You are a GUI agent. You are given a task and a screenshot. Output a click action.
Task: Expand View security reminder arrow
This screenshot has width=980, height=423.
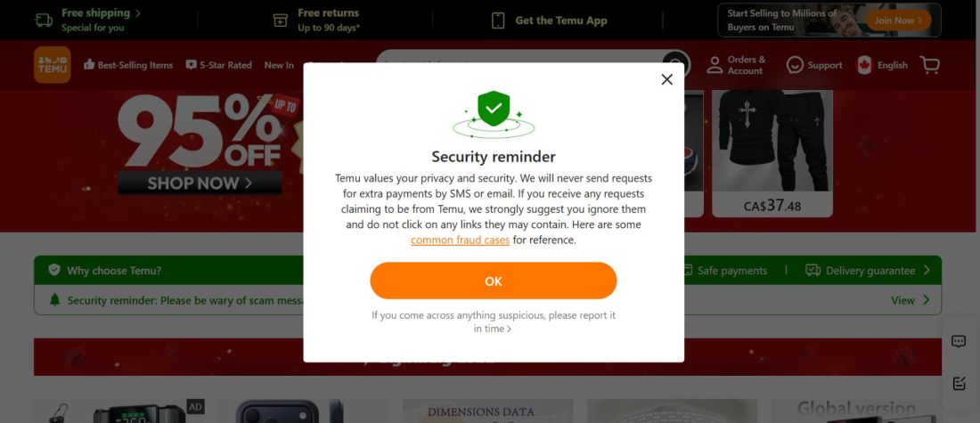pyautogui.click(x=927, y=300)
